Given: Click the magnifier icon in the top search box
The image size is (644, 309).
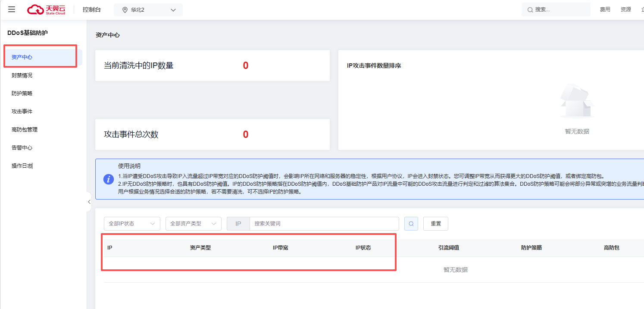Looking at the screenshot, I should 530,9.
